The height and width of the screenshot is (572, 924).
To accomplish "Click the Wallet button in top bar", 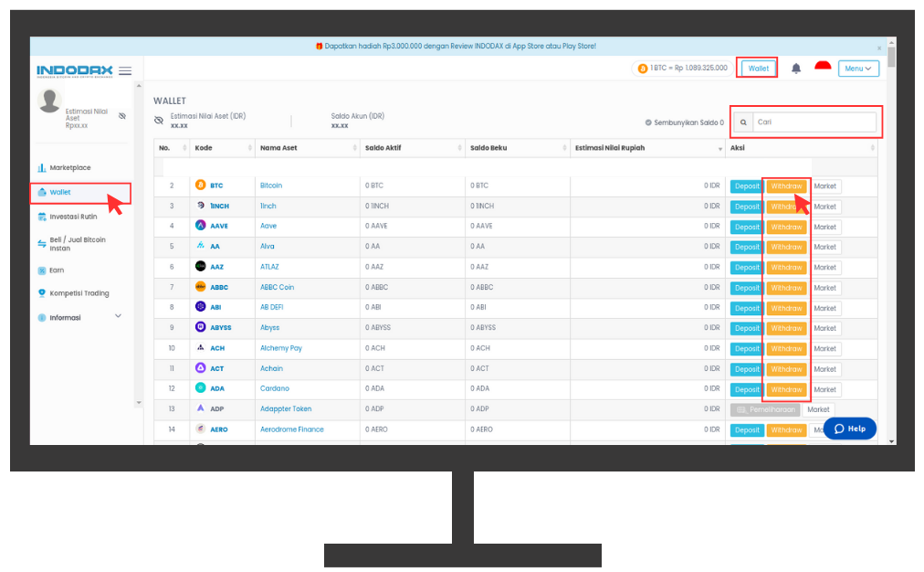I will point(759,69).
